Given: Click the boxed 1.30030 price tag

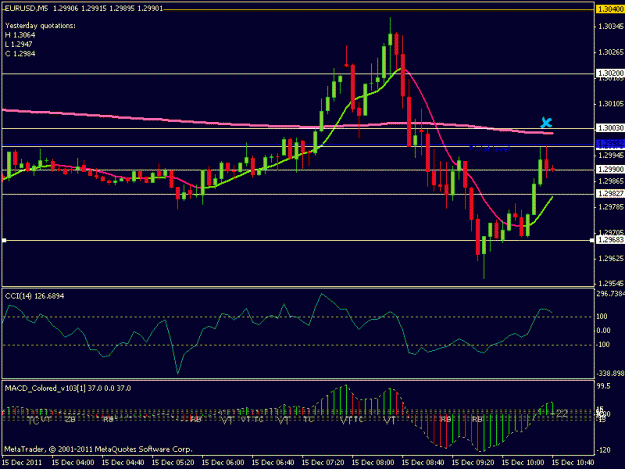Looking at the screenshot, I should coord(610,128).
